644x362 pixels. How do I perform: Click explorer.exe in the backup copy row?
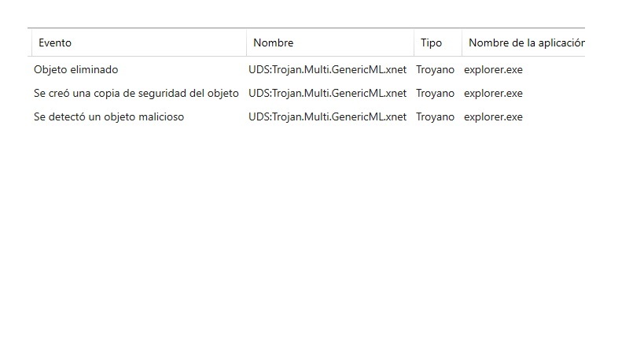click(493, 94)
